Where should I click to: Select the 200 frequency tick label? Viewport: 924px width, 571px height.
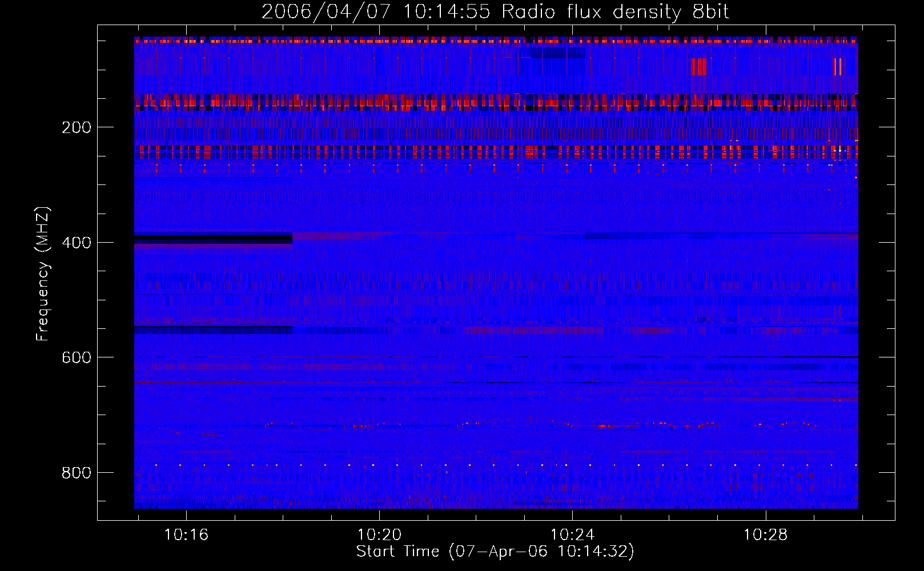[x=77, y=127]
